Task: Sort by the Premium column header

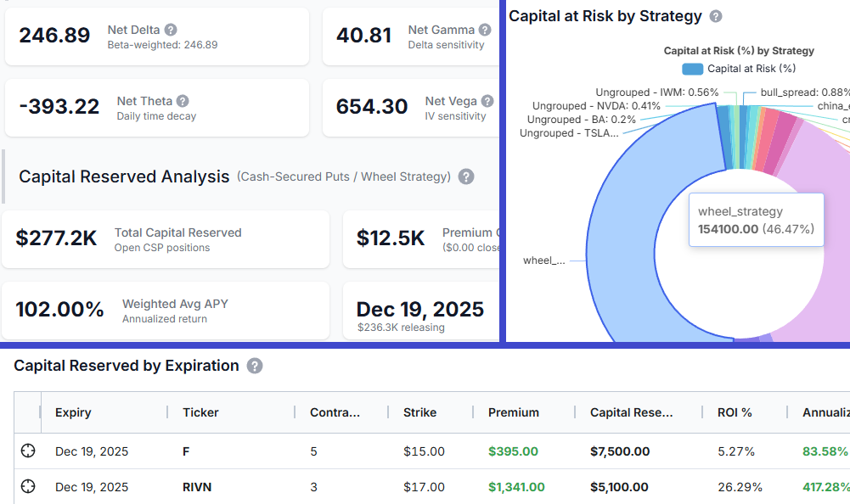Action: coord(513,412)
